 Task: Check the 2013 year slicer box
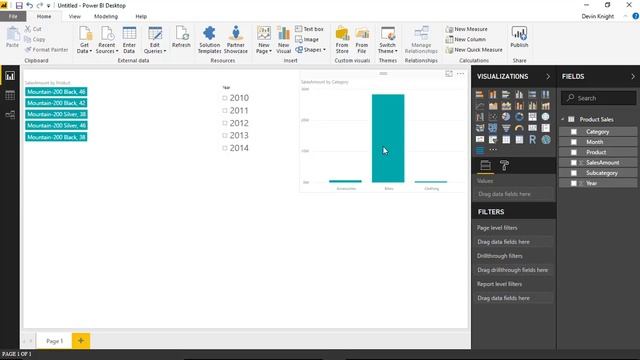point(224,136)
